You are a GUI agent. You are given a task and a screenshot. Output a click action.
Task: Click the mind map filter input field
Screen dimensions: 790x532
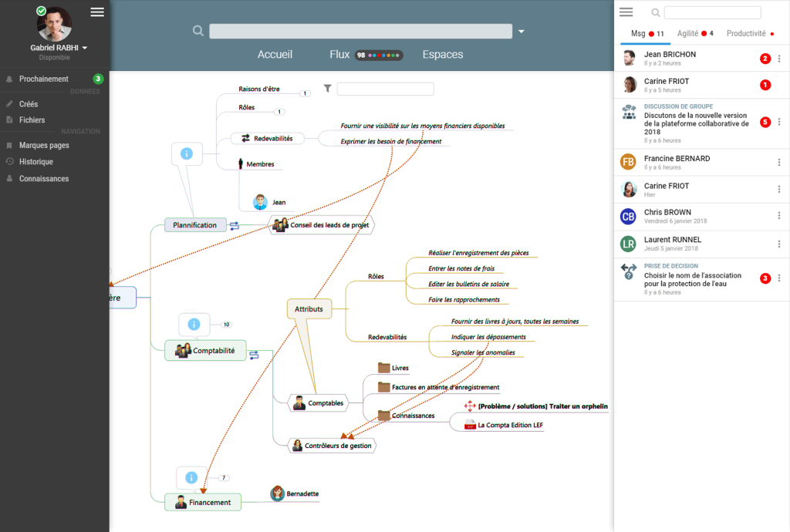[x=385, y=89]
